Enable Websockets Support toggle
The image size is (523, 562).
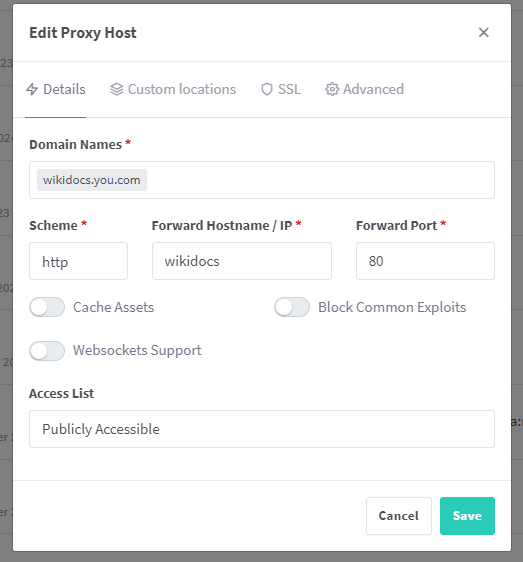[x=47, y=351]
